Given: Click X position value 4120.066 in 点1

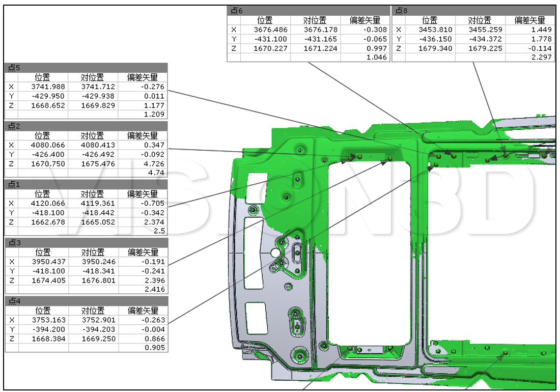Looking at the screenshot, I should click(x=48, y=203).
